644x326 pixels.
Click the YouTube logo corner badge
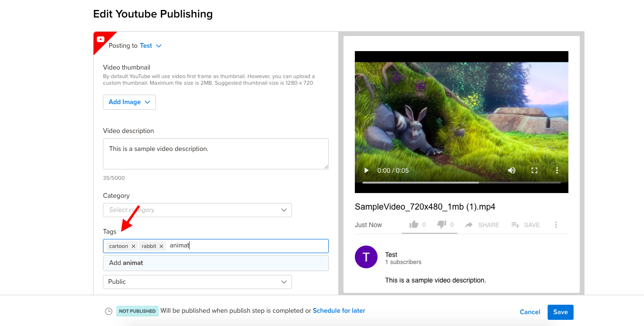click(x=101, y=39)
